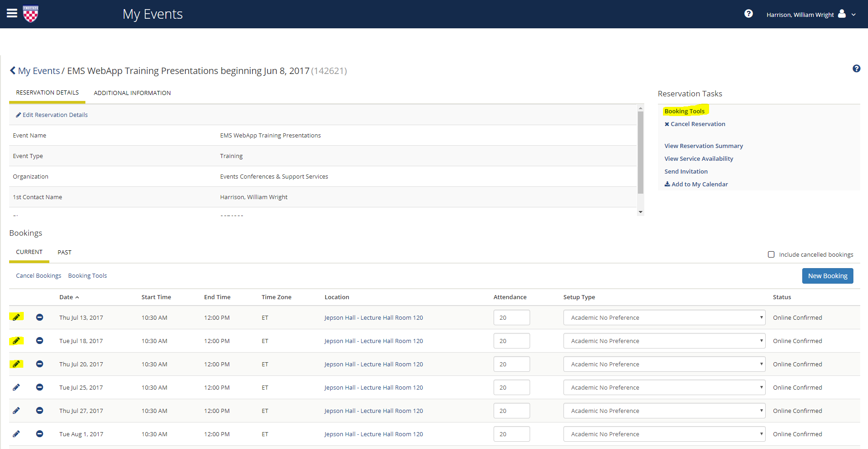Edit the Tue Jul 25, 2017 booking
Screen dimensions: 868x449
[16, 387]
